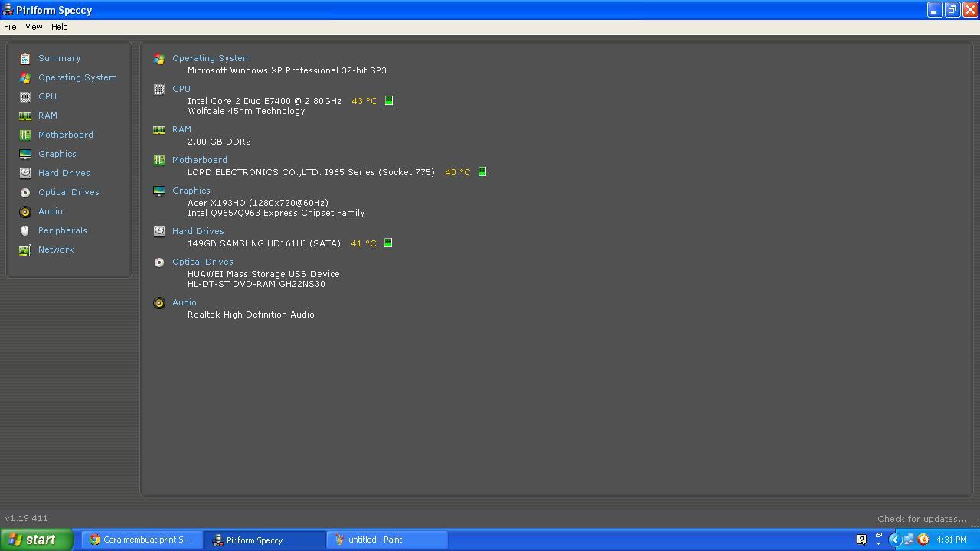
Task: Go to the Network sidebar entry
Action: (56, 249)
